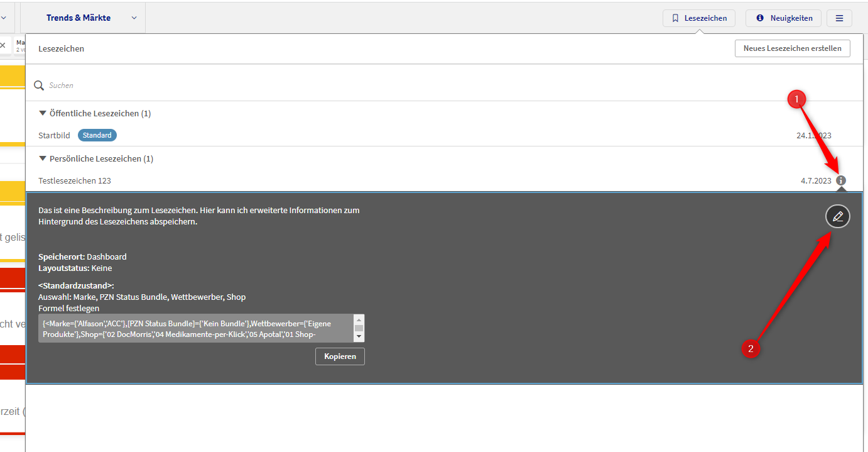868x452 pixels.
Task: Click the chevron left of Trends & Märkte
Action: click(x=3, y=18)
